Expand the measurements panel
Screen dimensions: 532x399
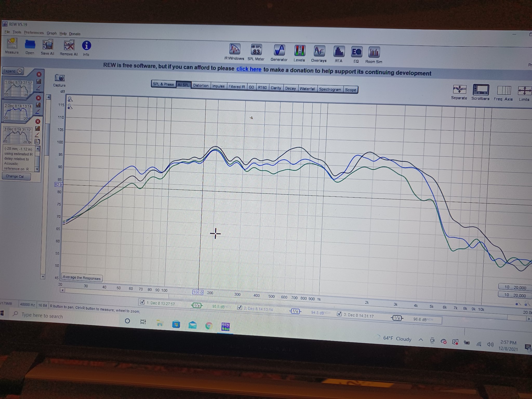13,71
